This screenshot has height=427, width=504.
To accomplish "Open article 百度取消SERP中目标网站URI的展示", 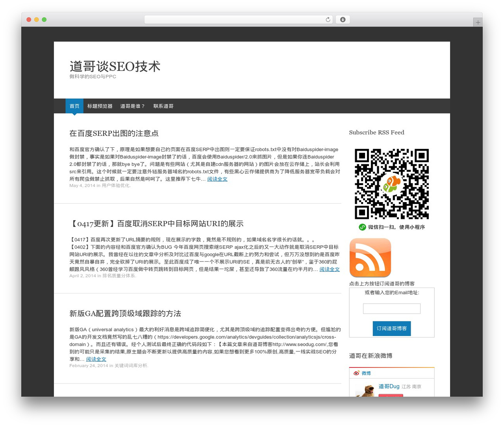I will (x=156, y=223).
